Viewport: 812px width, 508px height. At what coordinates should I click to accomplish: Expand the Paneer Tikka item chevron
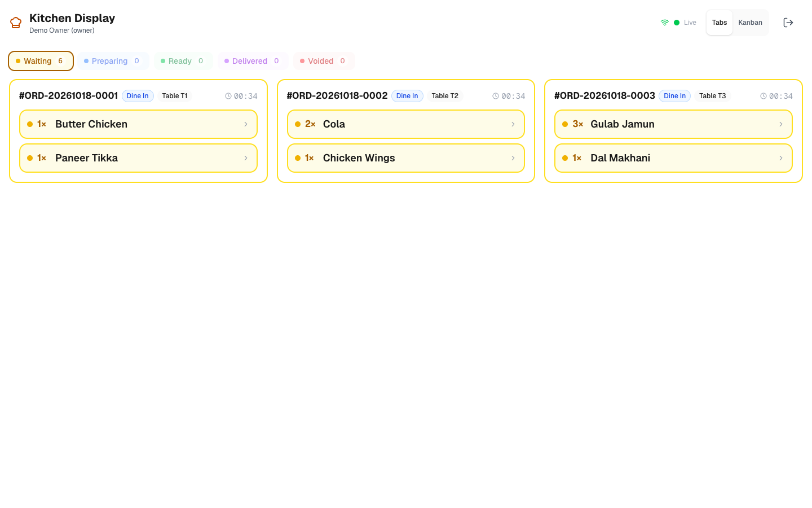[246, 158]
